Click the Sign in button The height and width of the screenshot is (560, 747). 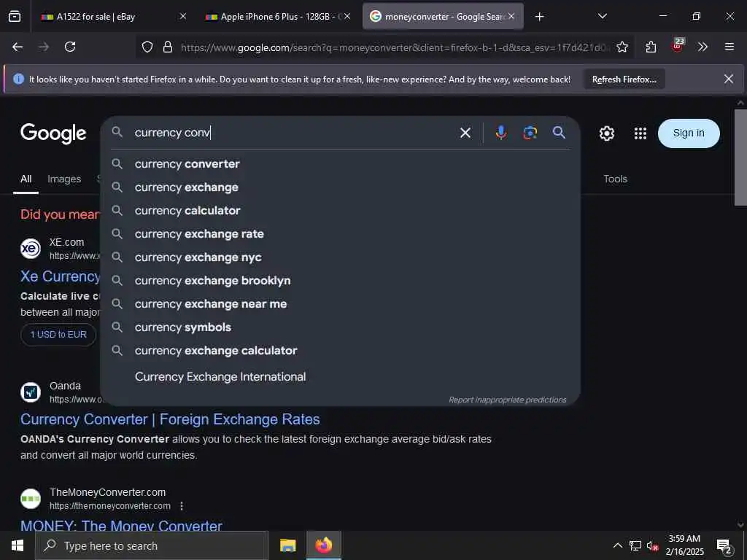point(689,133)
